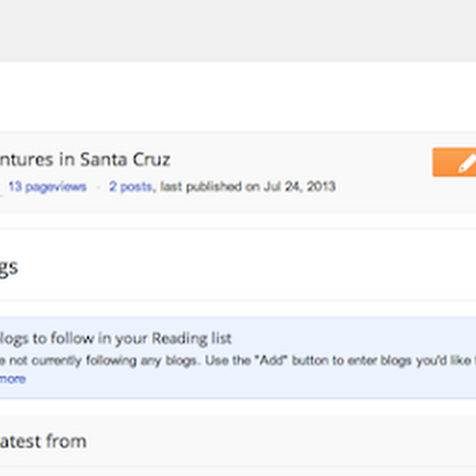Click the 'last published on Jul 24, 2013' text

[x=248, y=187]
